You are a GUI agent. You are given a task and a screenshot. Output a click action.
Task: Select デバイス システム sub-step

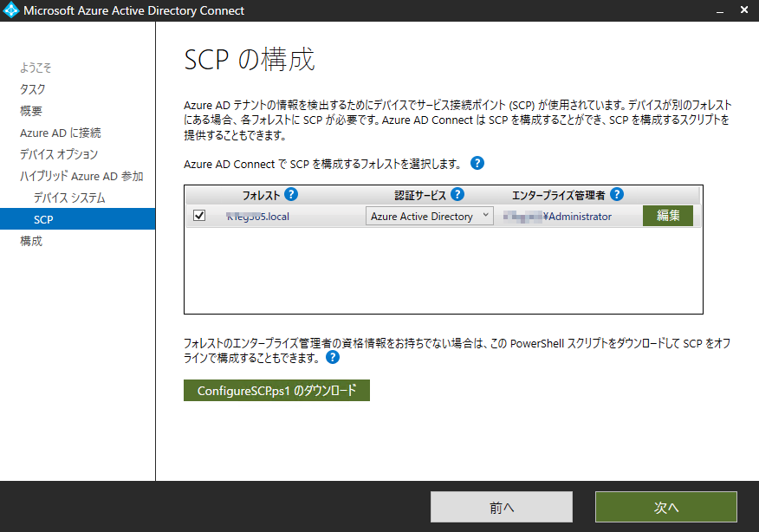(x=69, y=198)
